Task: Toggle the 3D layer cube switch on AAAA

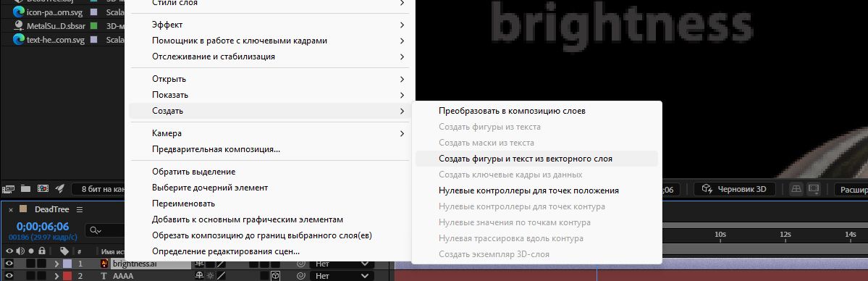Action: [274, 275]
